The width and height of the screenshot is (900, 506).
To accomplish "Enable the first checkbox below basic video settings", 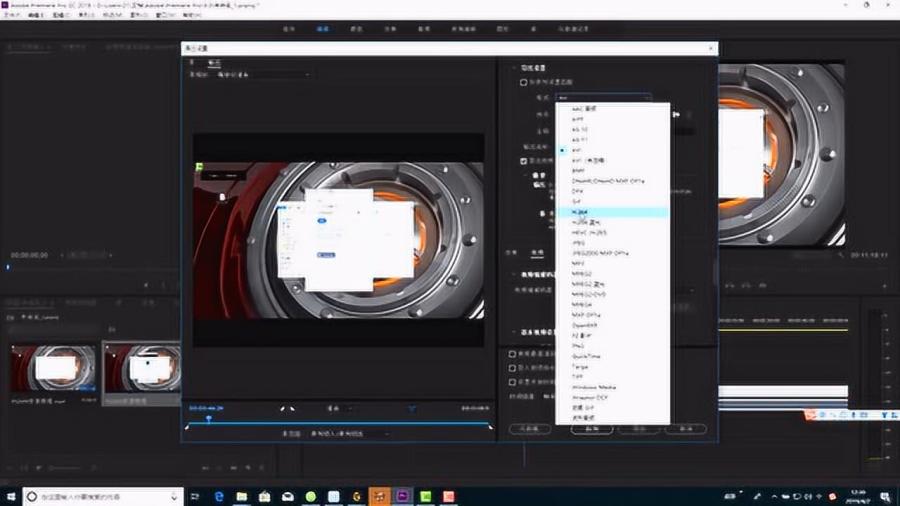I will tap(513, 354).
